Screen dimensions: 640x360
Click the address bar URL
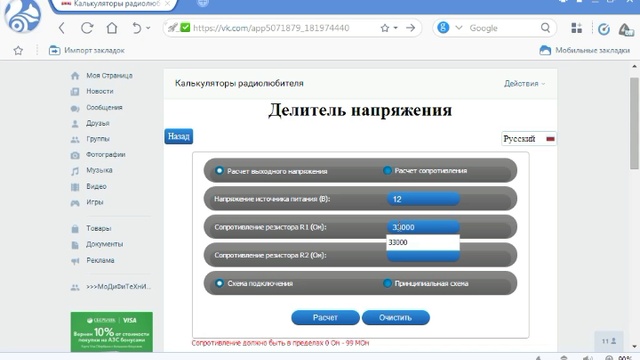[271, 28]
